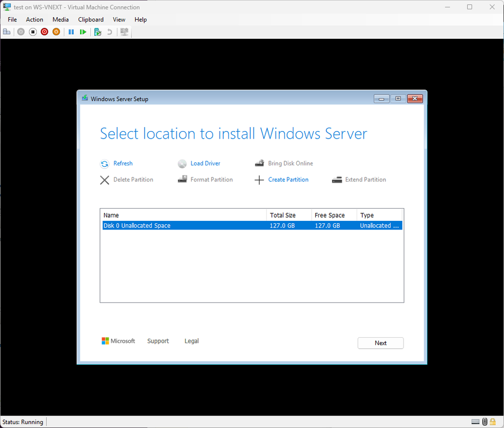Pause the virtual machine
This screenshot has height=428, width=504.
[x=71, y=32]
